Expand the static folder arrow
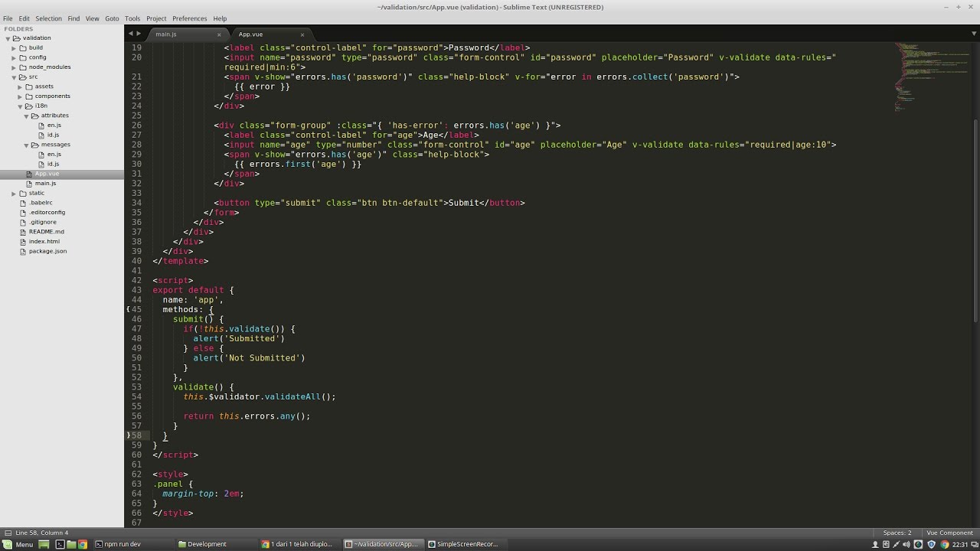The height and width of the screenshot is (551, 980). coord(14,193)
